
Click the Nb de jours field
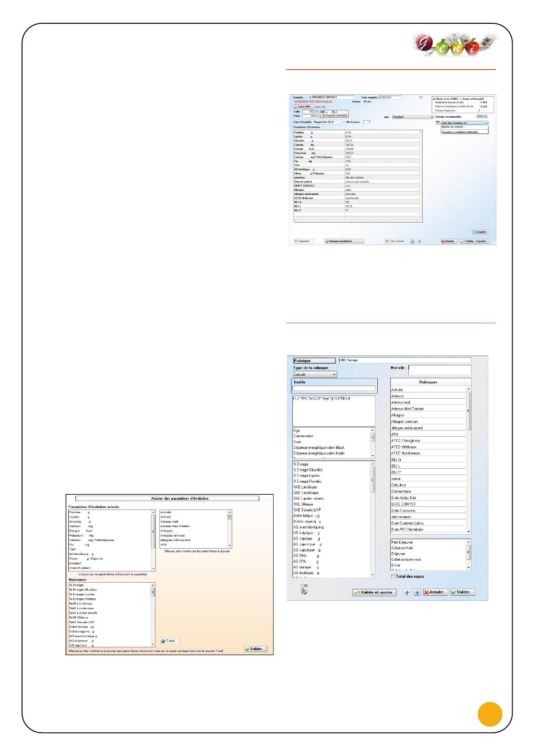point(367,122)
